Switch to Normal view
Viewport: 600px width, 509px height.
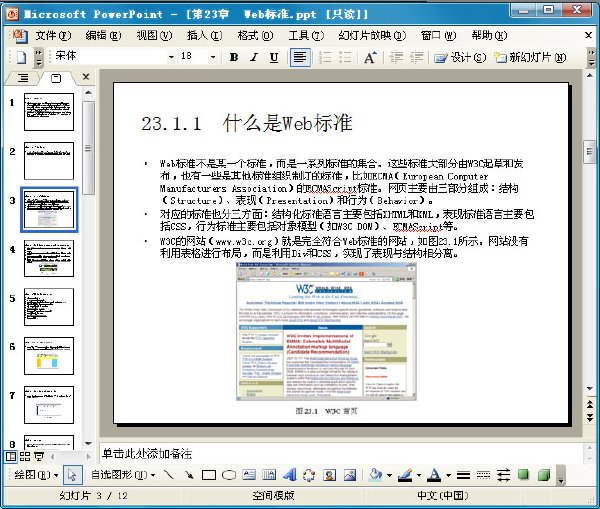(11, 456)
